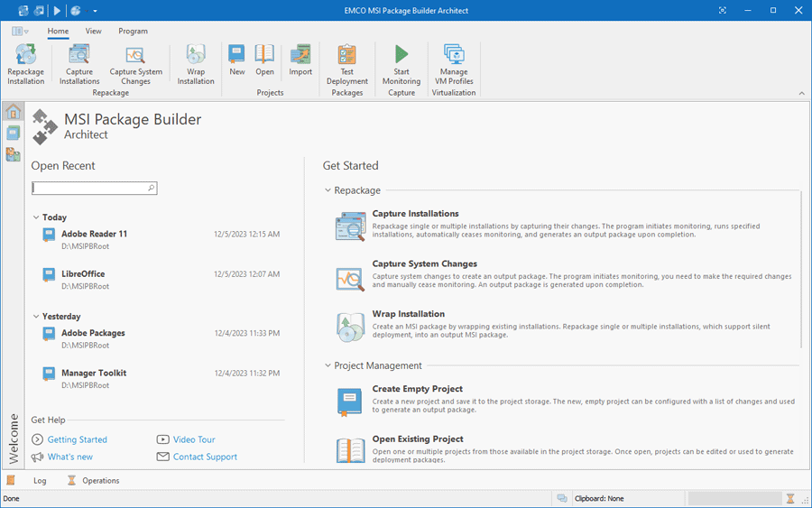Collapse the Repackage section chevron
The height and width of the screenshot is (508, 812).
(x=328, y=190)
